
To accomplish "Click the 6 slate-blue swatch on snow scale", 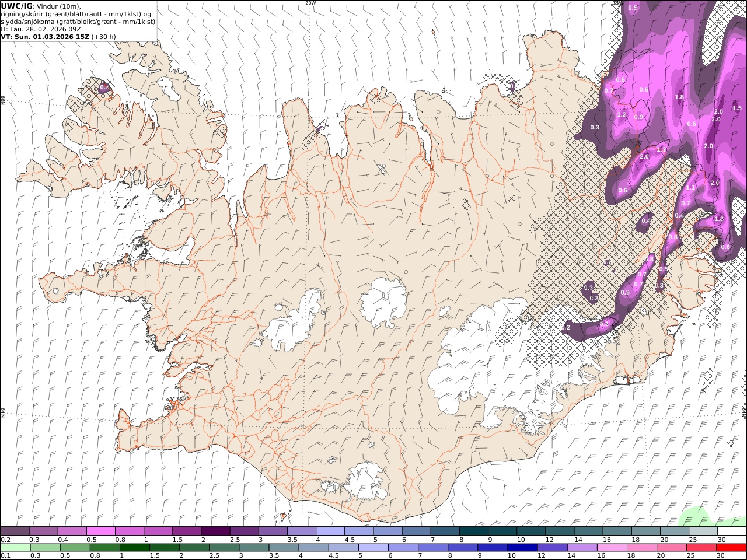I will click(416, 531).
